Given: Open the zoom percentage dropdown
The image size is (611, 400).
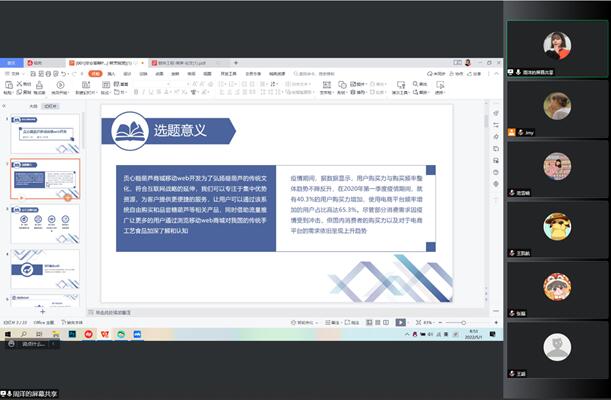Looking at the screenshot, I should pos(431,323).
